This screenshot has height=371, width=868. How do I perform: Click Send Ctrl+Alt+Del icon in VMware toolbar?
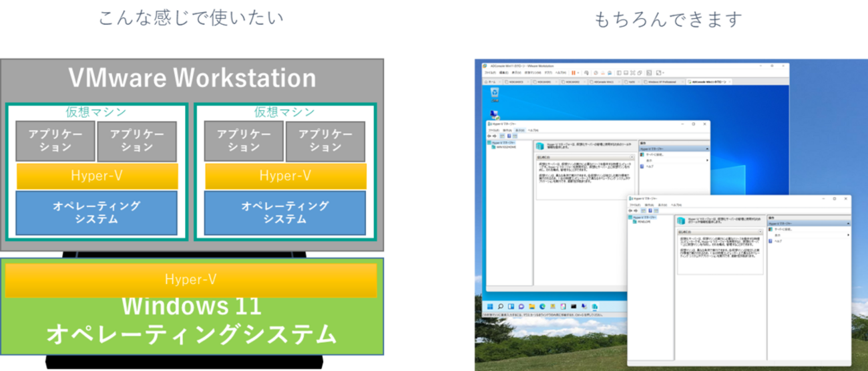(x=587, y=73)
